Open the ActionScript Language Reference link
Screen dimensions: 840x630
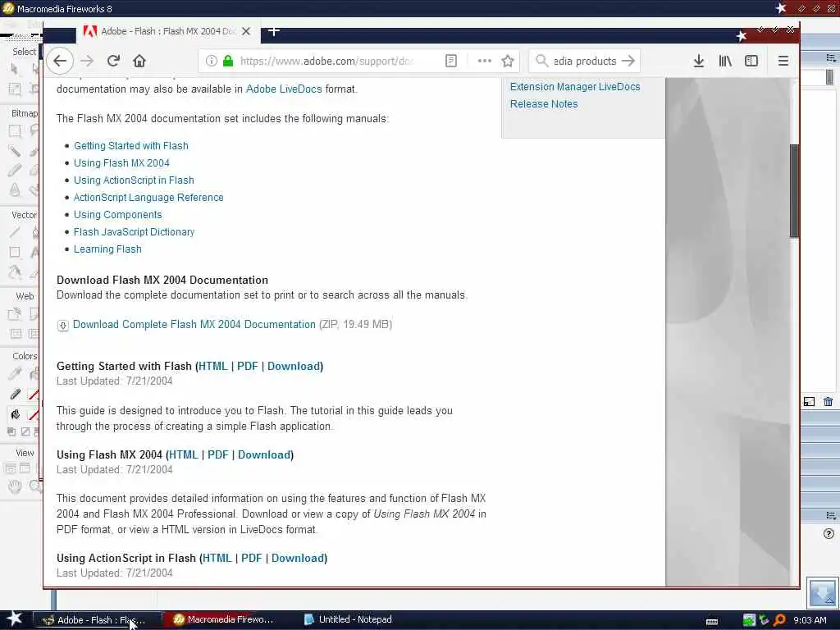click(x=148, y=197)
